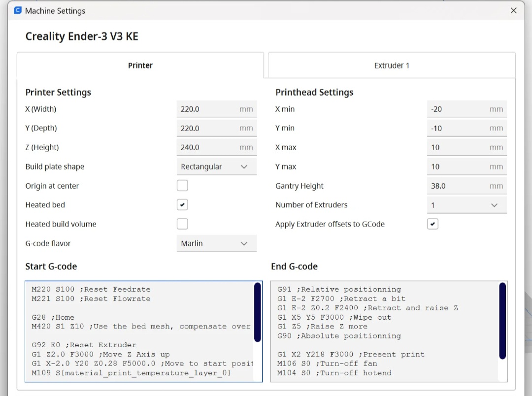532x396 pixels.
Task: Switch to the Extruder 1 tab
Action: coord(392,66)
